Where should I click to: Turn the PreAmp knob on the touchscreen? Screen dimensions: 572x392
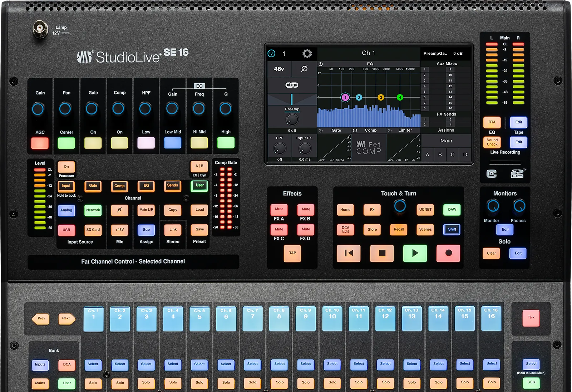coord(292,119)
